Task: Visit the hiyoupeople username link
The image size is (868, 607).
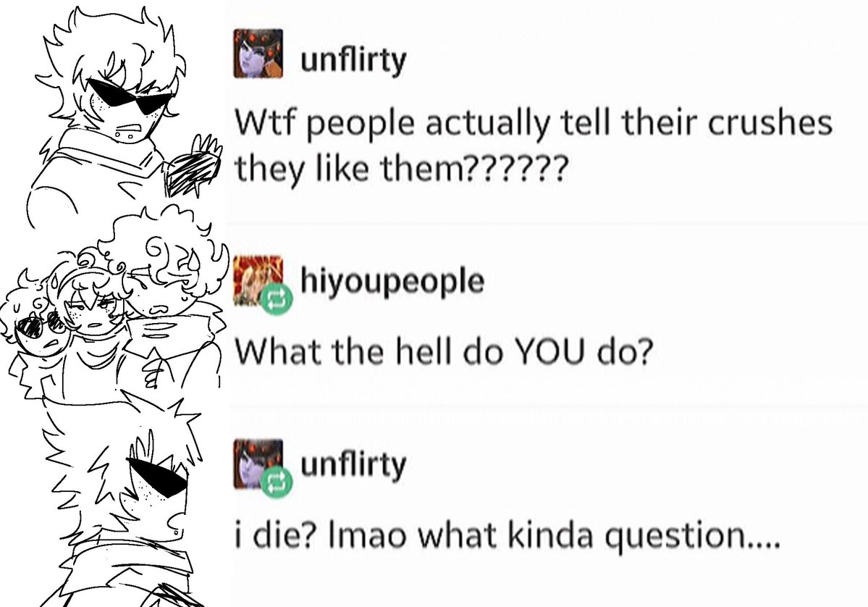Action: (392, 282)
